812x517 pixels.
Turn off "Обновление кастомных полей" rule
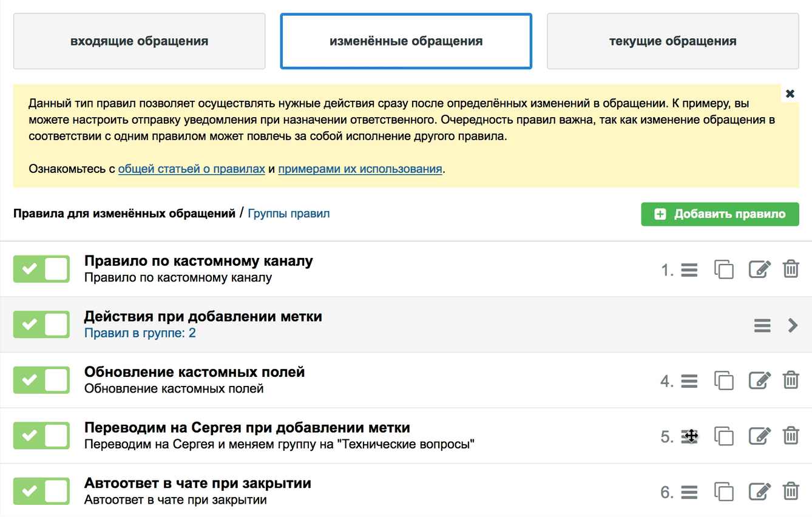[x=41, y=380]
